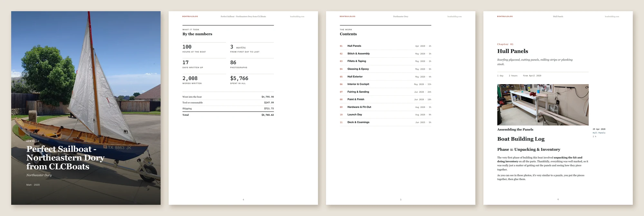Viewport: 644px width, 216px height.
Task: Select the large "Hull Panels" chapter heading
Action: click(513, 51)
